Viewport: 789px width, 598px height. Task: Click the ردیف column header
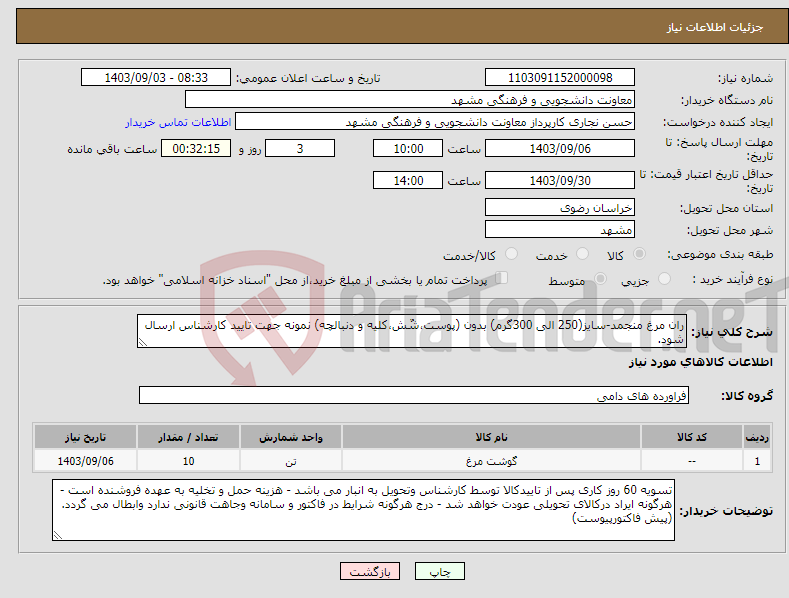click(757, 437)
